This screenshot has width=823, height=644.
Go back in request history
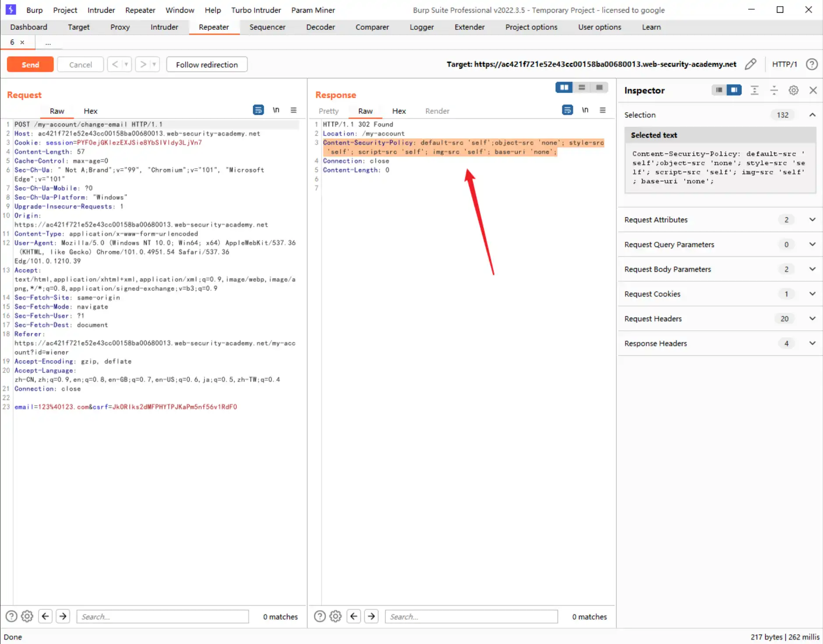pyautogui.click(x=115, y=64)
